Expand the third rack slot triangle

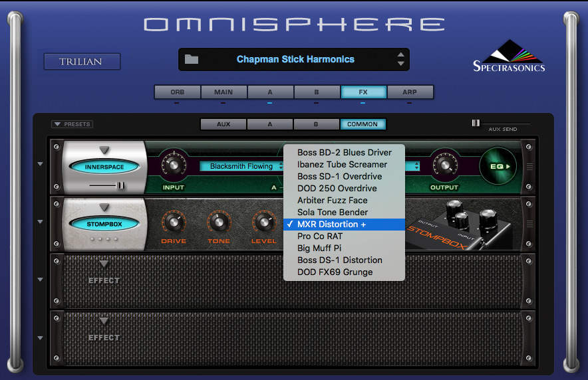[40, 279]
